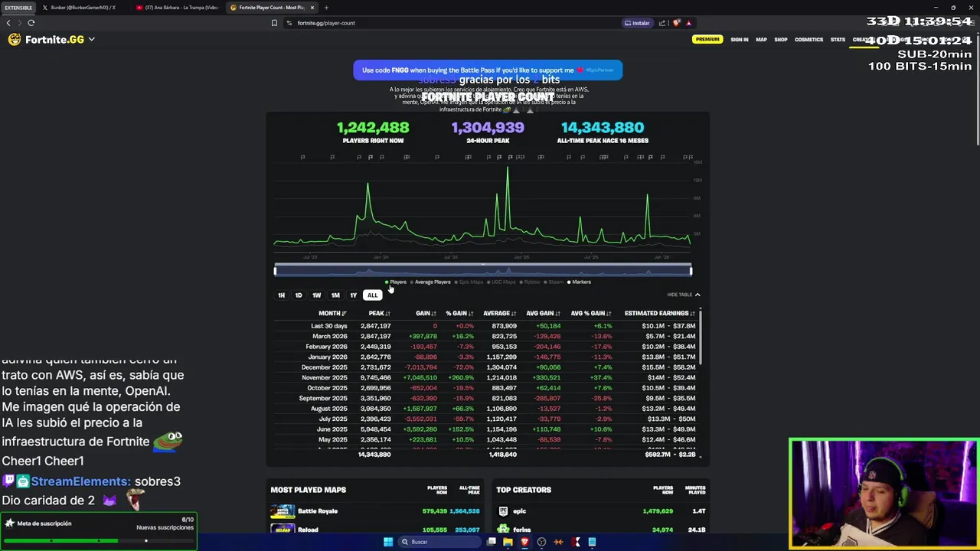The image size is (980, 551).
Task: Collapse the table with Hide Table
Action: 683,295
